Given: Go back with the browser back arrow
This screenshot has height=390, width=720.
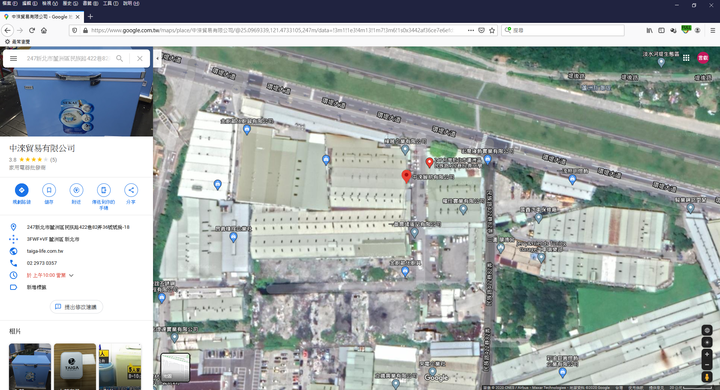Looking at the screenshot, I should coord(8,30).
